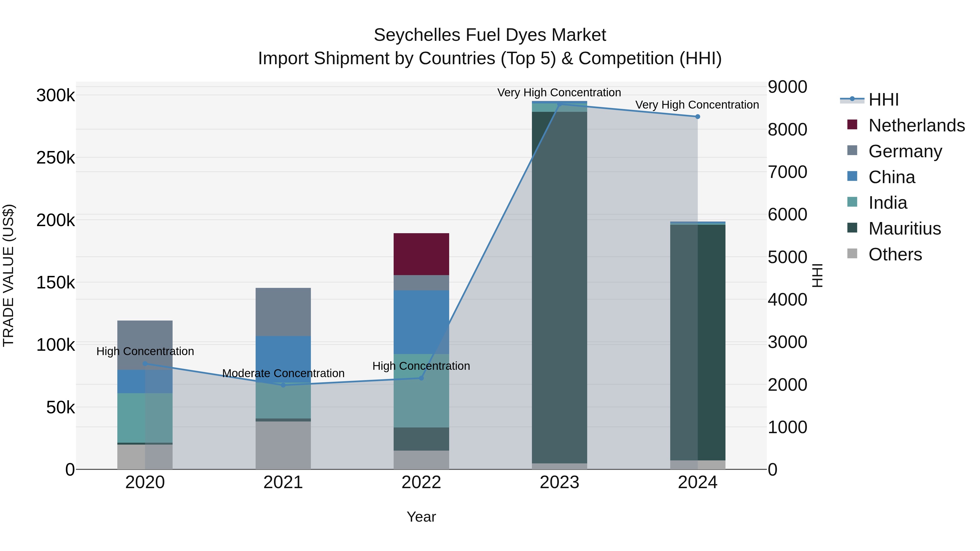Image resolution: width=980 pixels, height=551 pixels.
Task: Click the '7000' right axis tick label
Action: coord(788,172)
